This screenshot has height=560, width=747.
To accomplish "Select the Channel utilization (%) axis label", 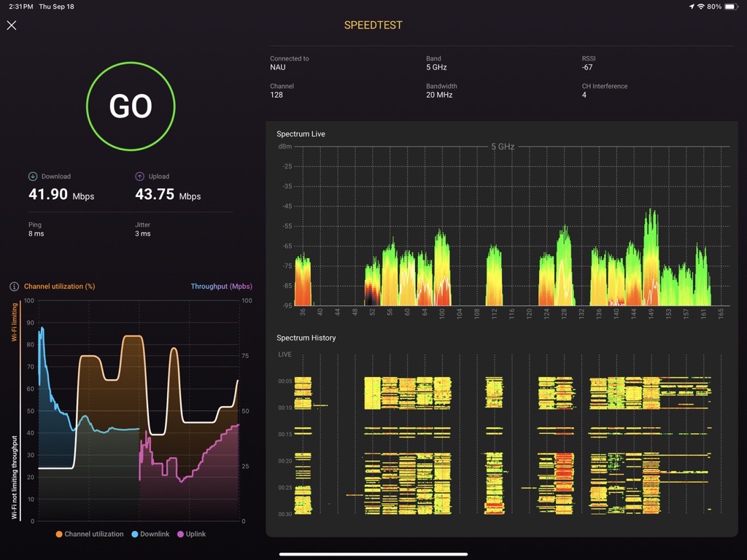I will tap(59, 287).
